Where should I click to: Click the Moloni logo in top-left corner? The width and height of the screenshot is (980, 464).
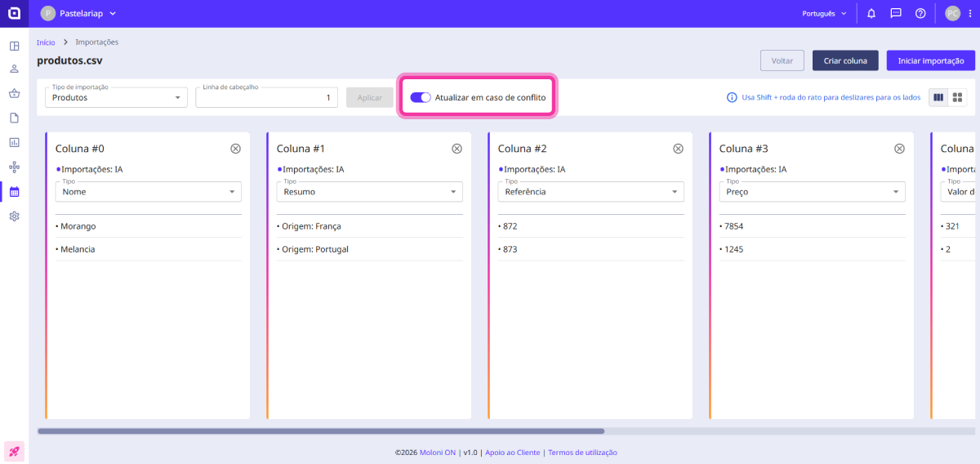click(x=14, y=13)
